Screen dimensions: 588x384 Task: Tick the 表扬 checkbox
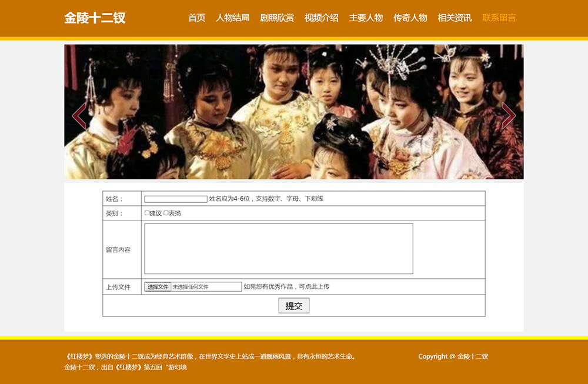(166, 213)
